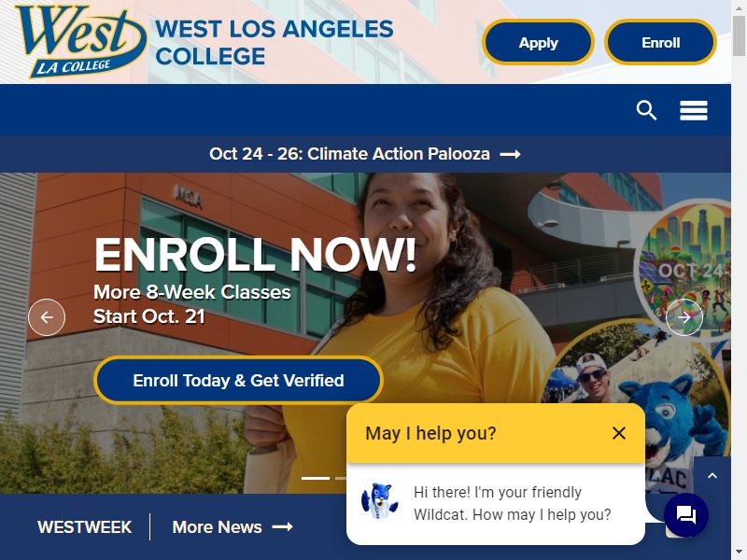Advance to next carousel slide arrow
Screen dimensions: 747x560
click(x=684, y=317)
